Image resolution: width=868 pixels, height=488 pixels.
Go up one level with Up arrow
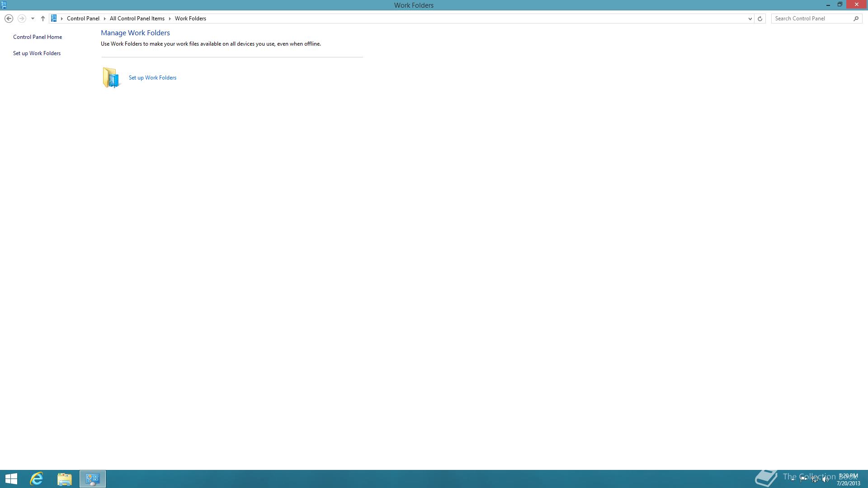42,19
